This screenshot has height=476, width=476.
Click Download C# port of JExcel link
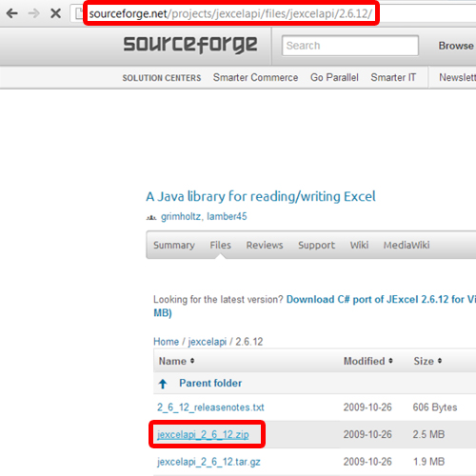coord(381,300)
